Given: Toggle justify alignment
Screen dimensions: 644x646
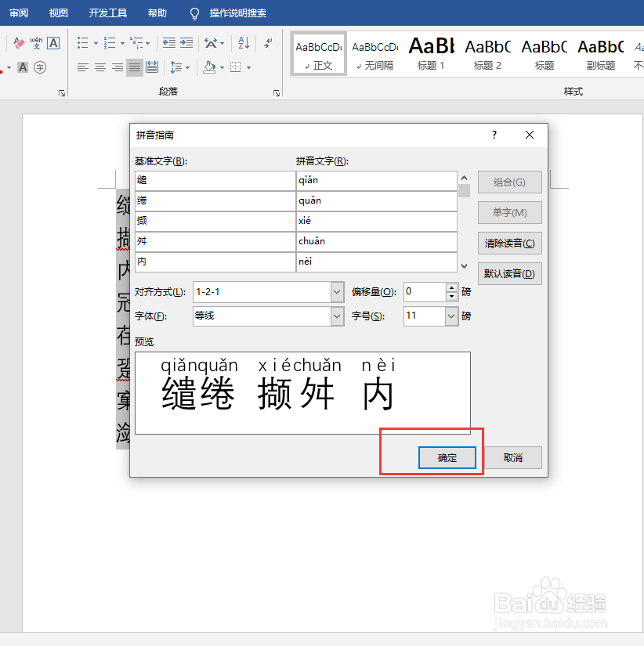Looking at the screenshot, I should (133, 67).
